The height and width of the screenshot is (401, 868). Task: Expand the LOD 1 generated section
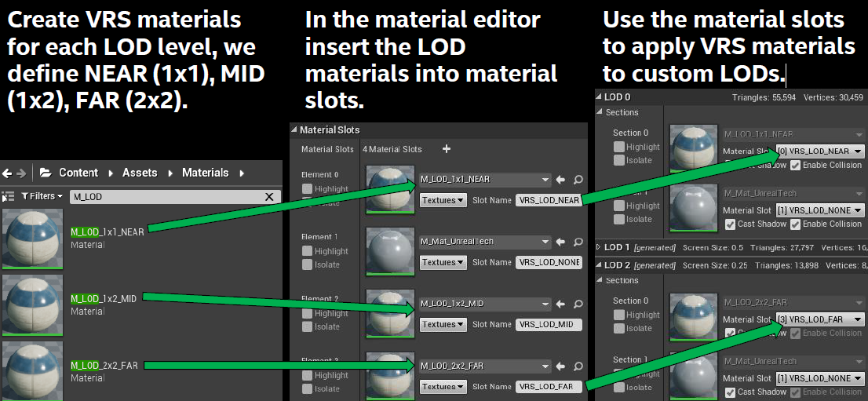click(598, 247)
